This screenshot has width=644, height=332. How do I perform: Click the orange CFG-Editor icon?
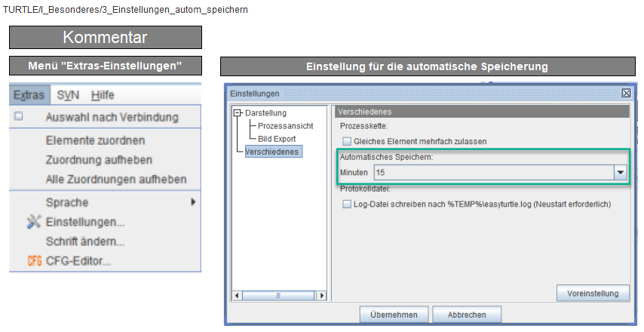click(33, 262)
